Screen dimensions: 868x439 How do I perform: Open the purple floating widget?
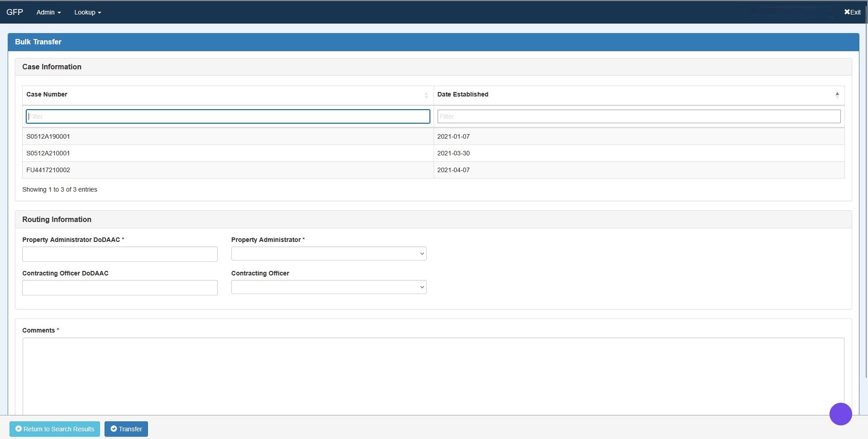point(840,413)
